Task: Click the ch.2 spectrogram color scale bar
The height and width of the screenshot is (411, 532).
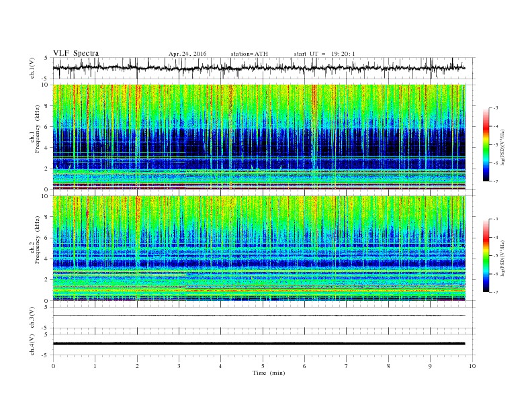Action: tap(486, 255)
